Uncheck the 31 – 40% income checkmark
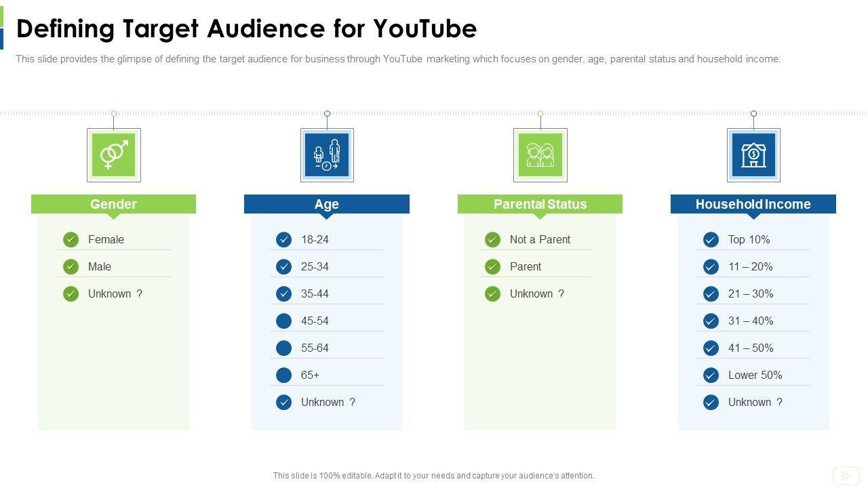 [x=711, y=321]
